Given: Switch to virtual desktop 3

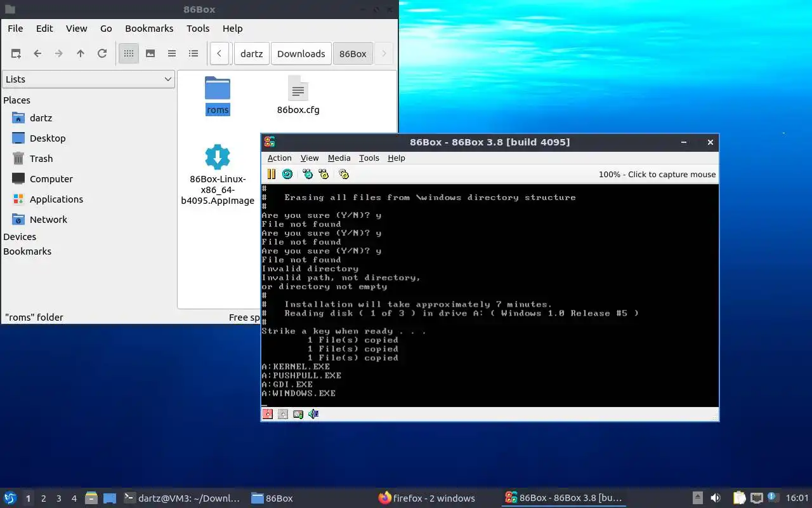Looking at the screenshot, I should (x=58, y=498).
